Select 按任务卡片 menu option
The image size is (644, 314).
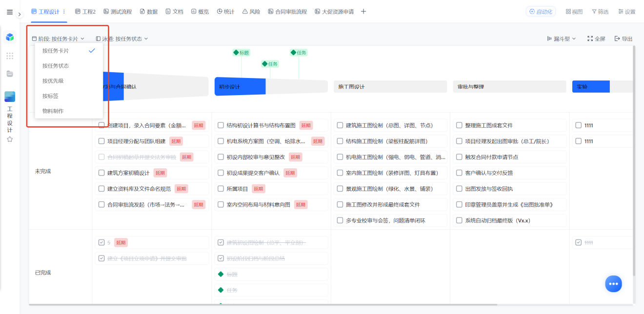pos(69,50)
